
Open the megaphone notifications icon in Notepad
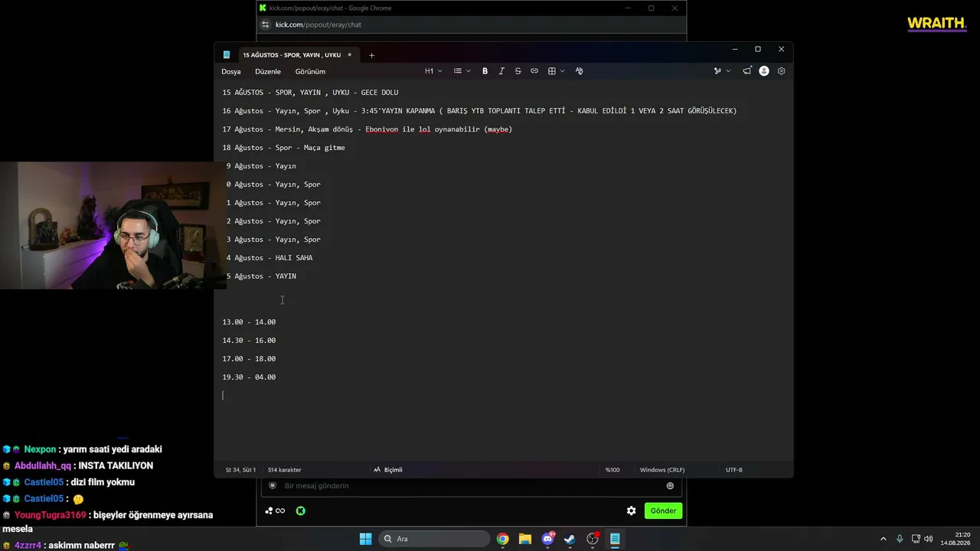[x=747, y=71]
